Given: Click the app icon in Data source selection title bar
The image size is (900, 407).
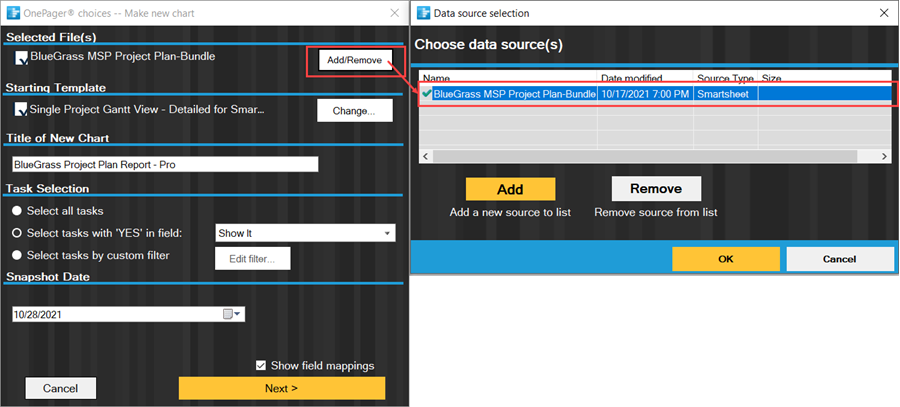Looking at the screenshot, I should (424, 13).
